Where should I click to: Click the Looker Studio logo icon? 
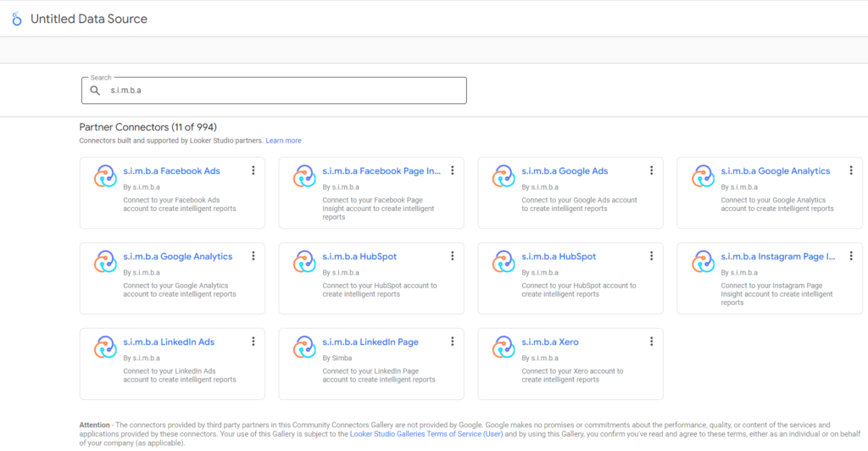[16, 19]
